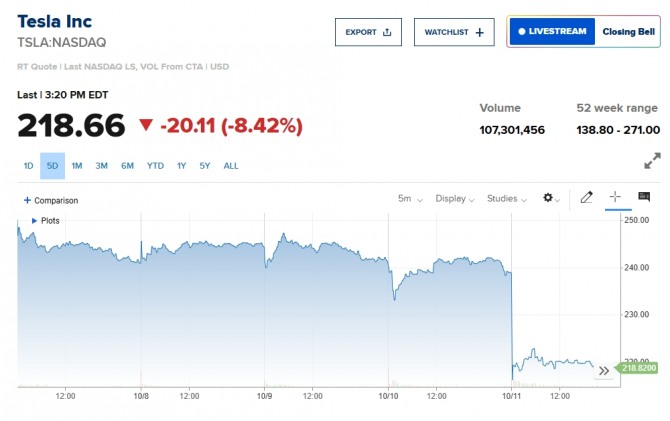The image size is (670, 421).
Task: Show the 5Y chart range
Action: click(x=205, y=166)
